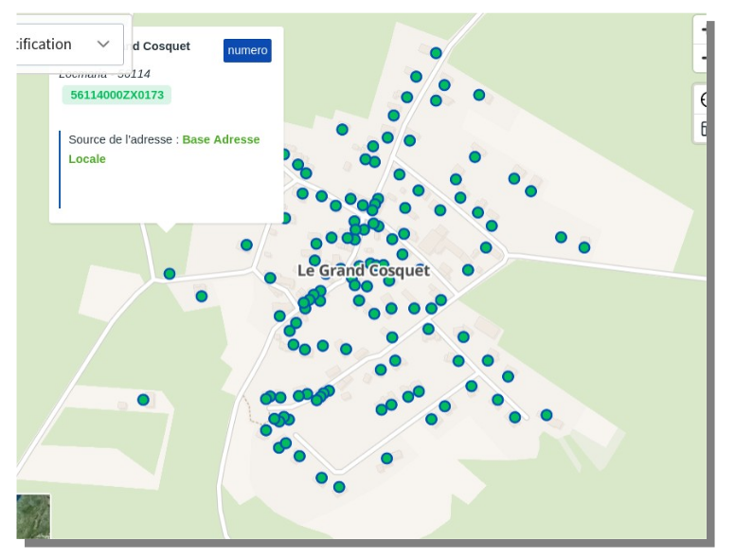Screen dimensions: 735x560
Task: Open the dropdown ending in "tification"
Action: tap(57, 45)
